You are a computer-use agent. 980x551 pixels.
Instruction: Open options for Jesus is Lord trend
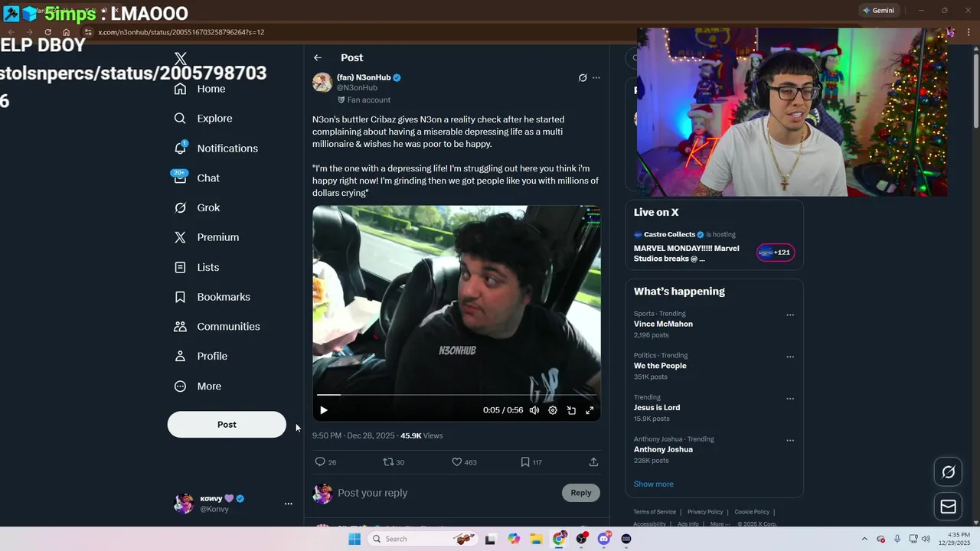click(x=790, y=399)
